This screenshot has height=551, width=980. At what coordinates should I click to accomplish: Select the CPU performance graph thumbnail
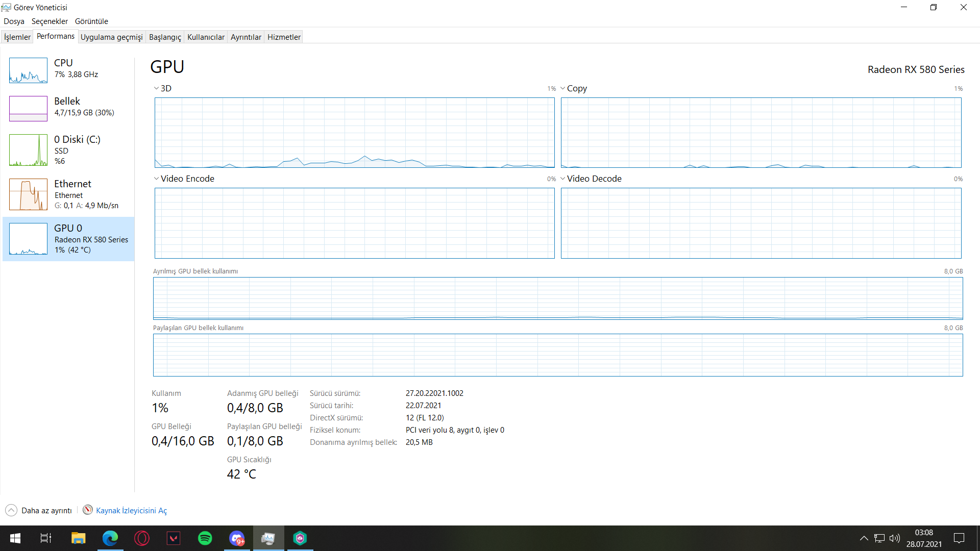(28, 70)
